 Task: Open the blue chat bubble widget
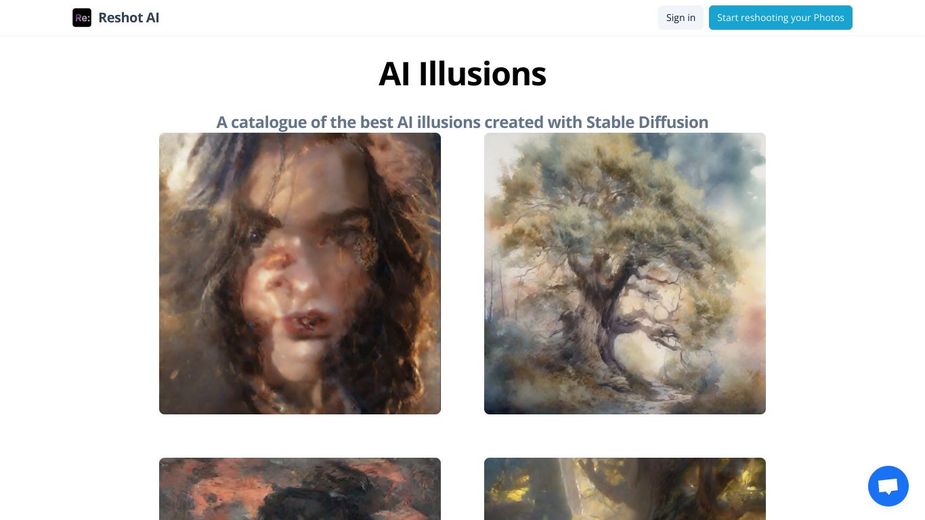[888, 486]
